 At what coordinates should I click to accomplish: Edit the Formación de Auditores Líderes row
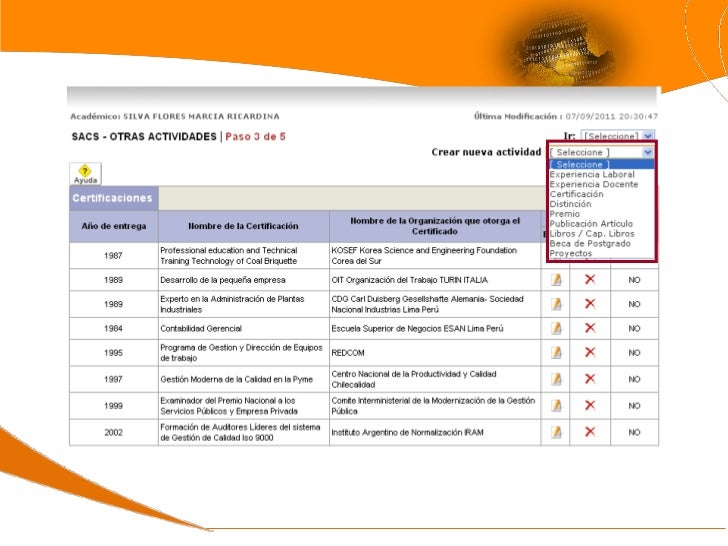click(556, 432)
